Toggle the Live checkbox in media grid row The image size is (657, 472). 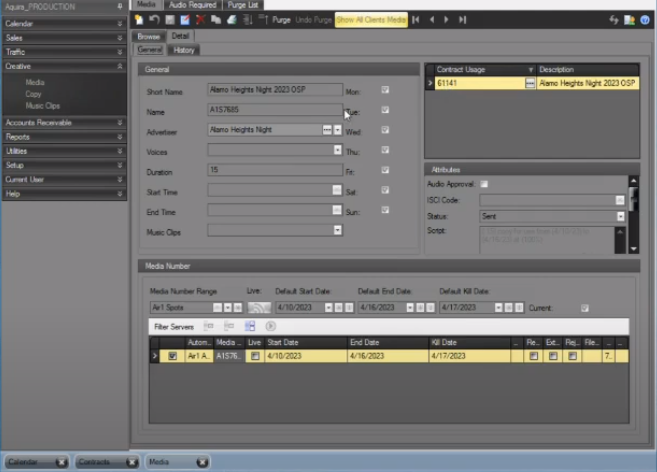pyautogui.click(x=255, y=356)
